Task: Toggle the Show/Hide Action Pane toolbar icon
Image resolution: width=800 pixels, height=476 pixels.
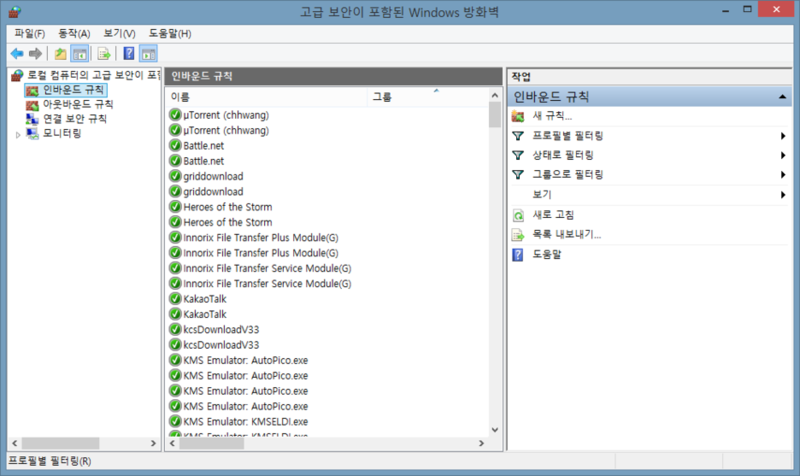Action: tap(148, 54)
